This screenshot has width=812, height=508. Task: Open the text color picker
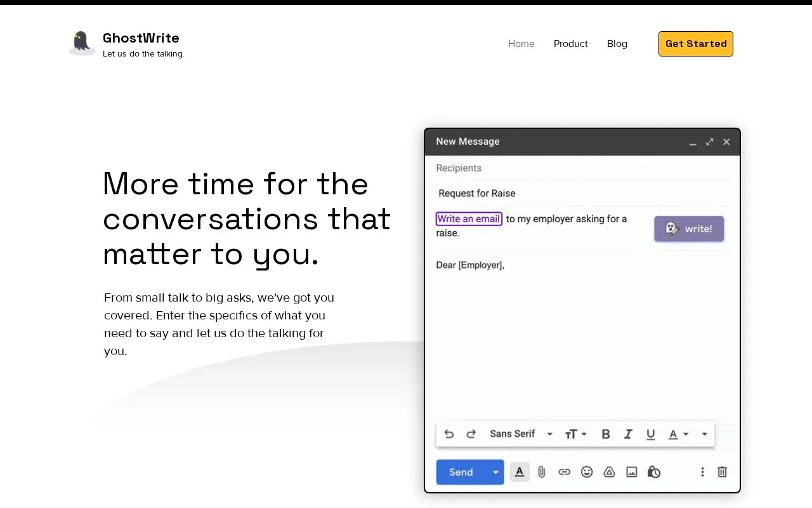pos(678,434)
